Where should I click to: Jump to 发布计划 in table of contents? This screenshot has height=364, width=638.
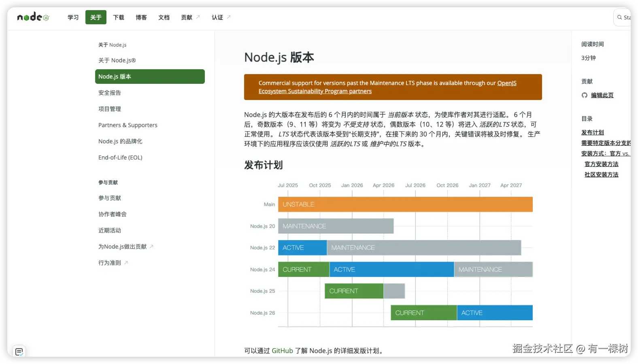[593, 132]
